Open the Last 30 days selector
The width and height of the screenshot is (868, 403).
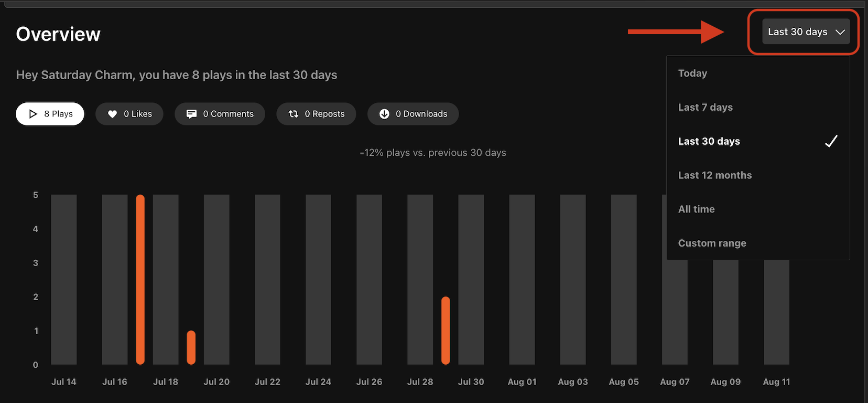coord(798,32)
